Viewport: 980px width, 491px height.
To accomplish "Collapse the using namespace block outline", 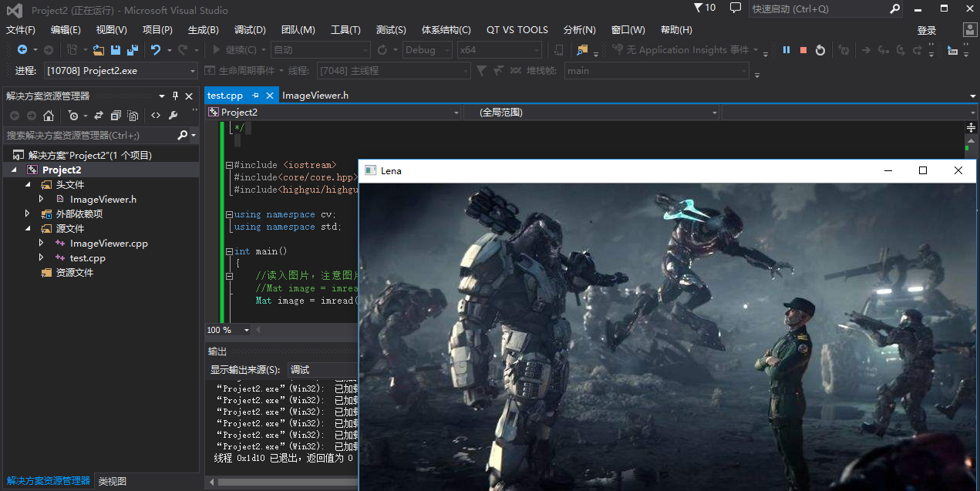I will pyautogui.click(x=229, y=214).
